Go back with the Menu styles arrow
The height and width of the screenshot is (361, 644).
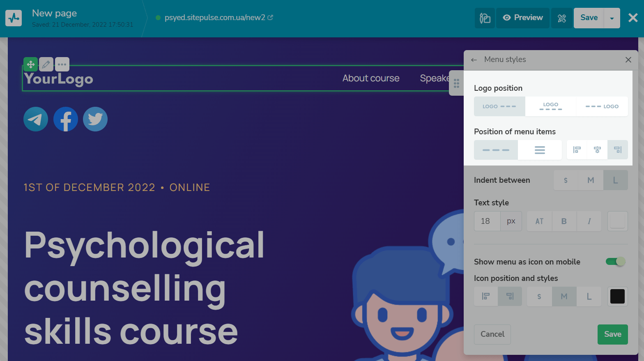click(474, 60)
